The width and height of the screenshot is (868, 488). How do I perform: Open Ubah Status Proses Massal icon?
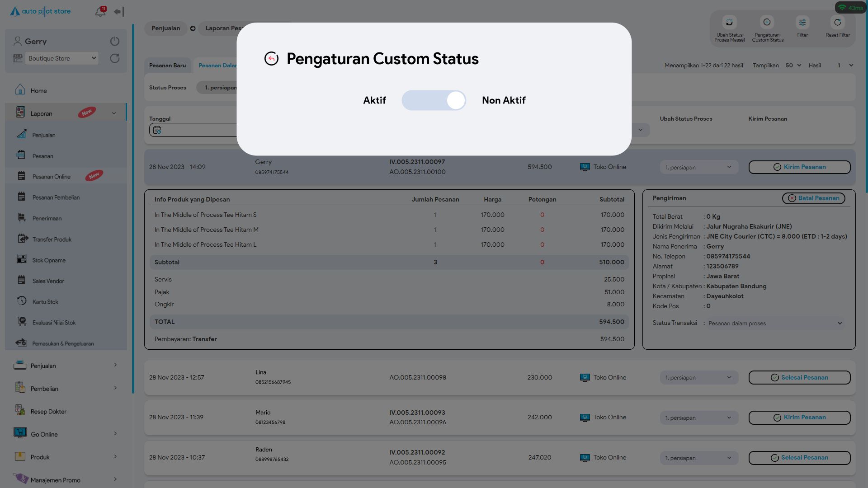click(x=729, y=23)
